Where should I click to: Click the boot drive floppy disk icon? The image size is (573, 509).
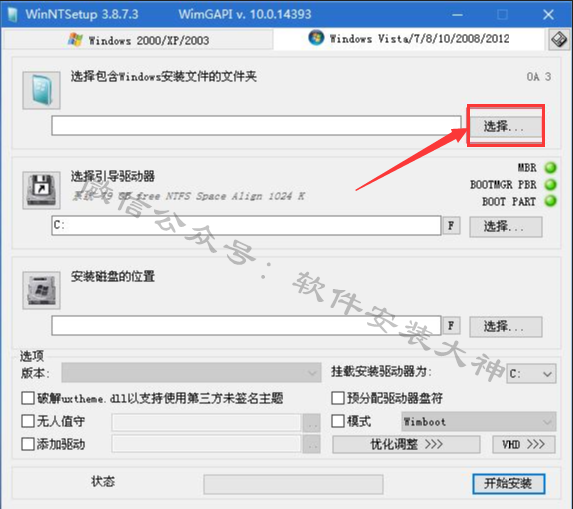coord(41,190)
